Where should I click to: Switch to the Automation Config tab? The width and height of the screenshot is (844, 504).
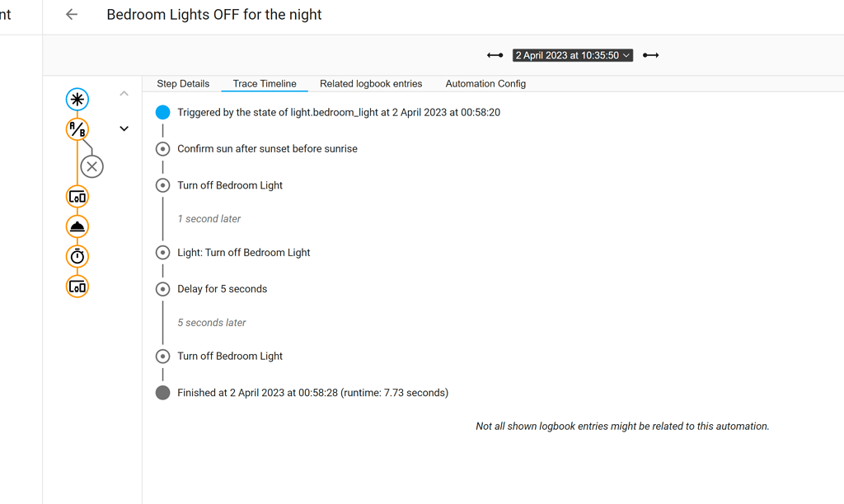pyautogui.click(x=485, y=83)
